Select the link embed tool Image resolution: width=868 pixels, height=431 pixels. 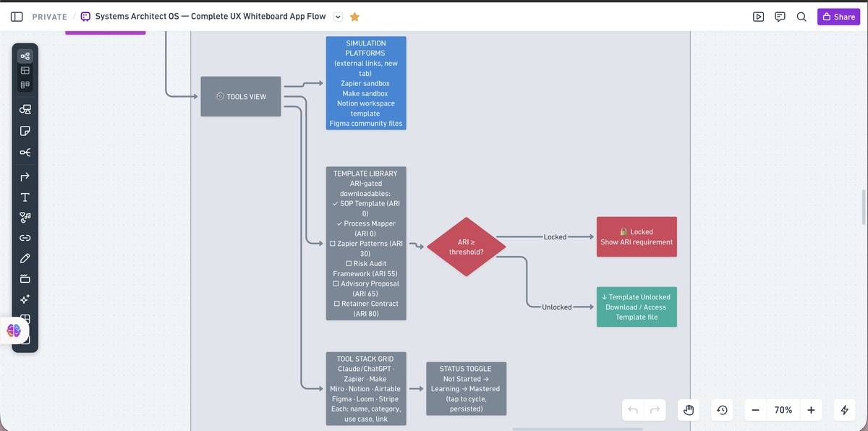click(x=25, y=237)
